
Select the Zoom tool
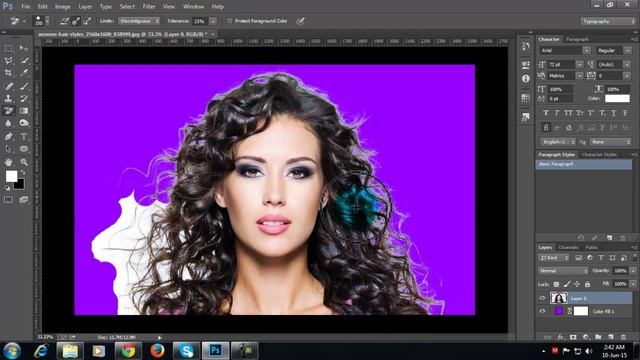(24, 162)
